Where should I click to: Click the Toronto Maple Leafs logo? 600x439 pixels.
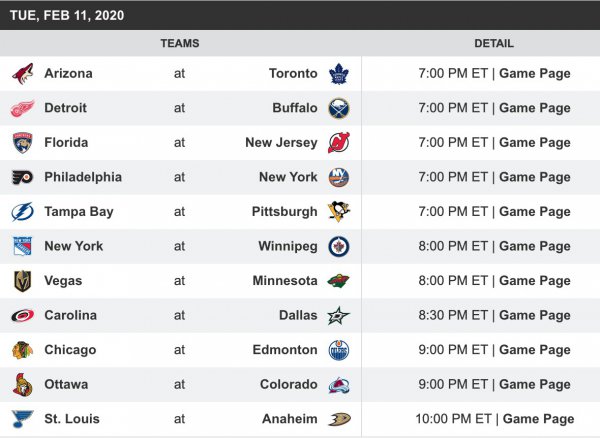[x=339, y=73]
